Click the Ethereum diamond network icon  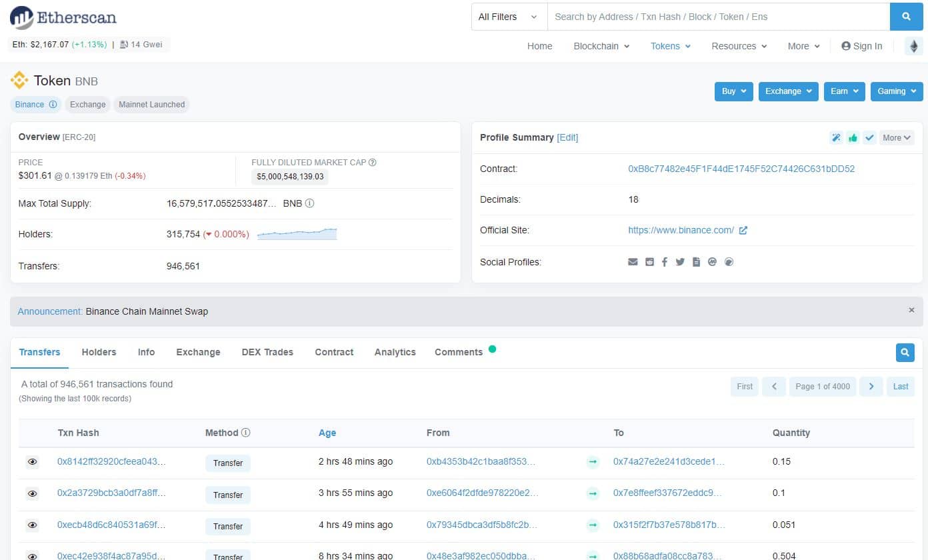[914, 46]
